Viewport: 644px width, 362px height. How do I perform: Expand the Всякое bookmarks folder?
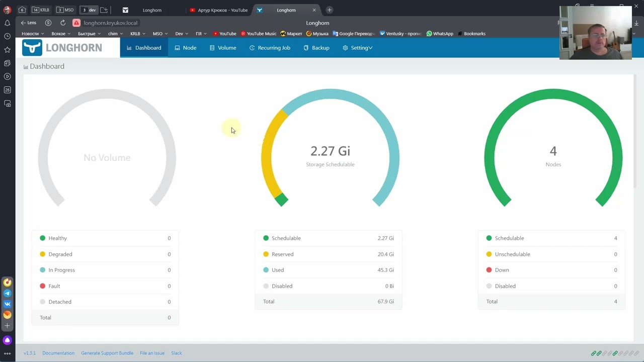point(61,34)
